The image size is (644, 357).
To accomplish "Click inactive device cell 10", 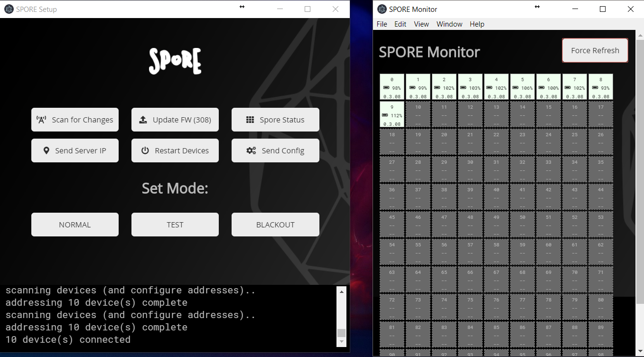I will 418,114.
